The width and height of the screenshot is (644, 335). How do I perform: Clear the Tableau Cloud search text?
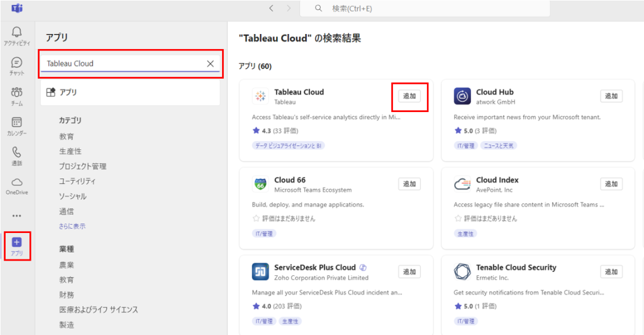pos(210,64)
